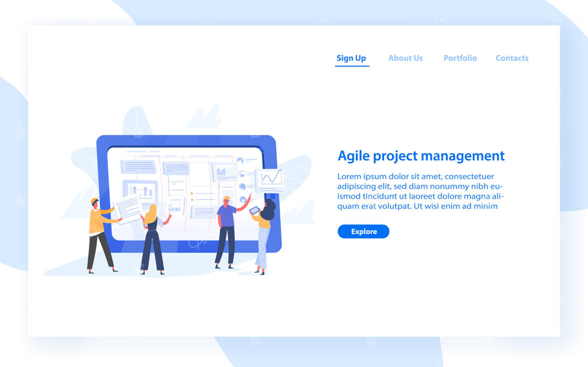Image resolution: width=588 pixels, height=367 pixels.
Task: Select the top-left text card on the board
Action: 138,166
